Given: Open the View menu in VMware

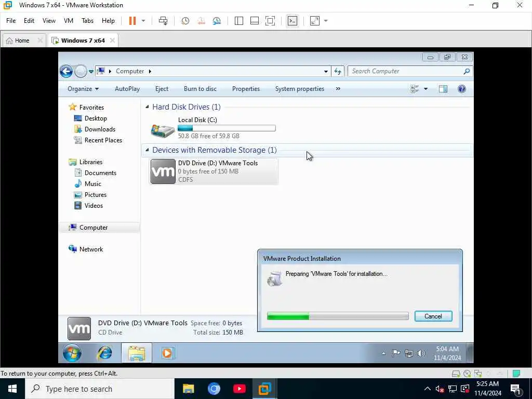Looking at the screenshot, I should point(49,21).
